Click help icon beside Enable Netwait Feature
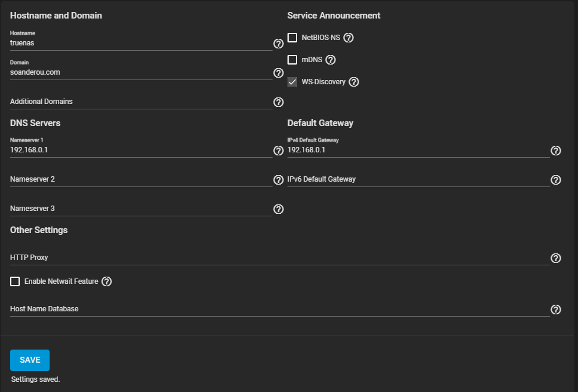This screenshot has width=578, height=392. [107, 281]
